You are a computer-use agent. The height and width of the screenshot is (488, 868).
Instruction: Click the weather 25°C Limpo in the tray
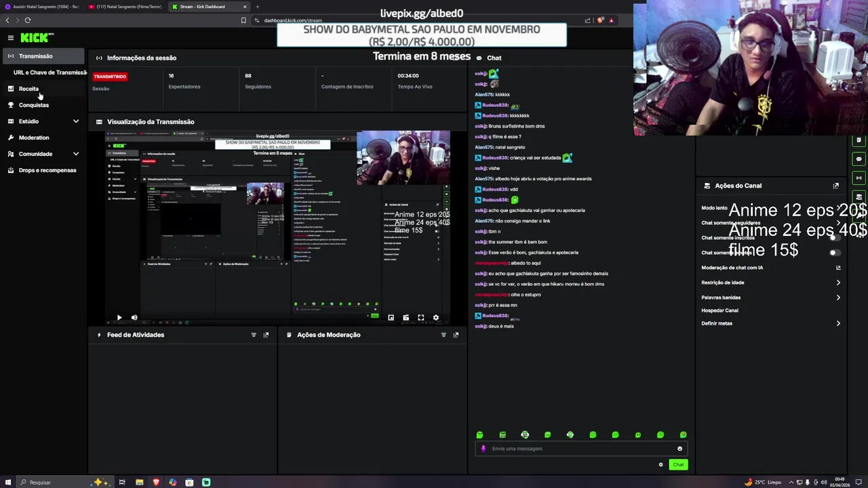764,482
